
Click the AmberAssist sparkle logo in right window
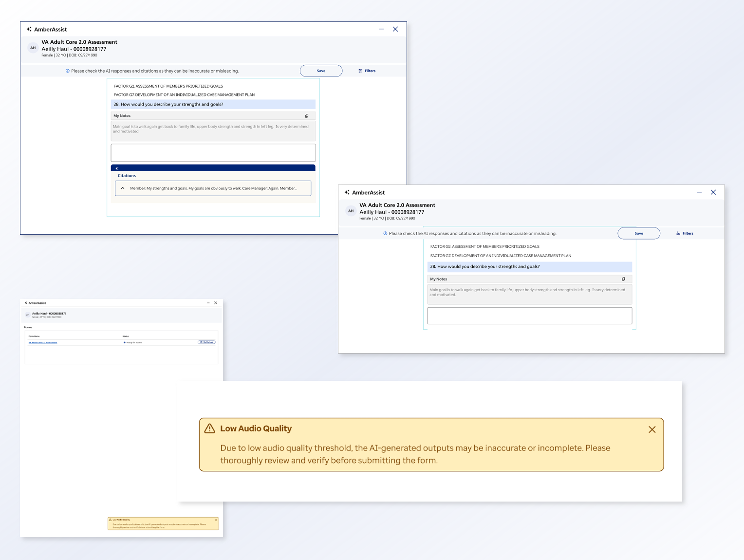coord(347,192)
